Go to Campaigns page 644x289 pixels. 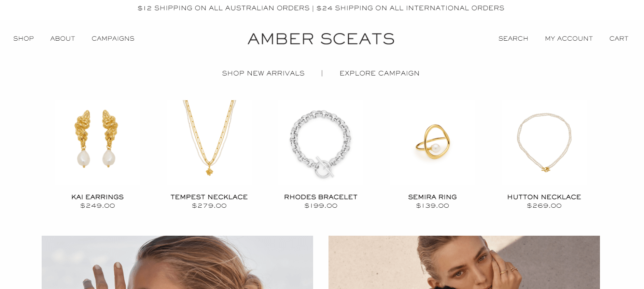click(x=113, y=39)
